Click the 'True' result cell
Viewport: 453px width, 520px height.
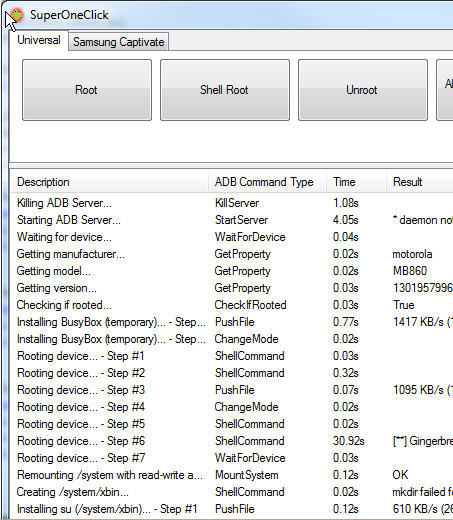[404, 305]
